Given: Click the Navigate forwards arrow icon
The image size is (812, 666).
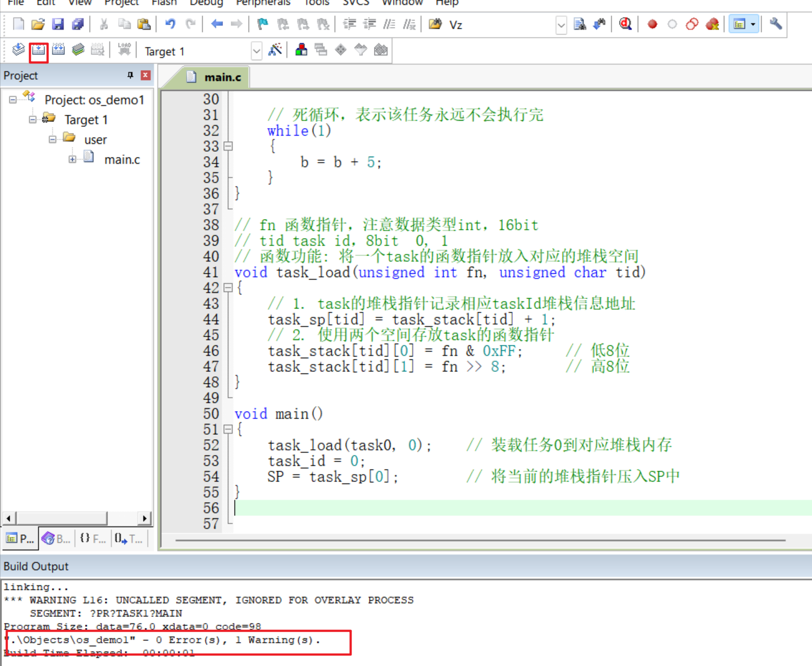Looking at the screenshot, I should pyautogui.click(x=236, y=24).
